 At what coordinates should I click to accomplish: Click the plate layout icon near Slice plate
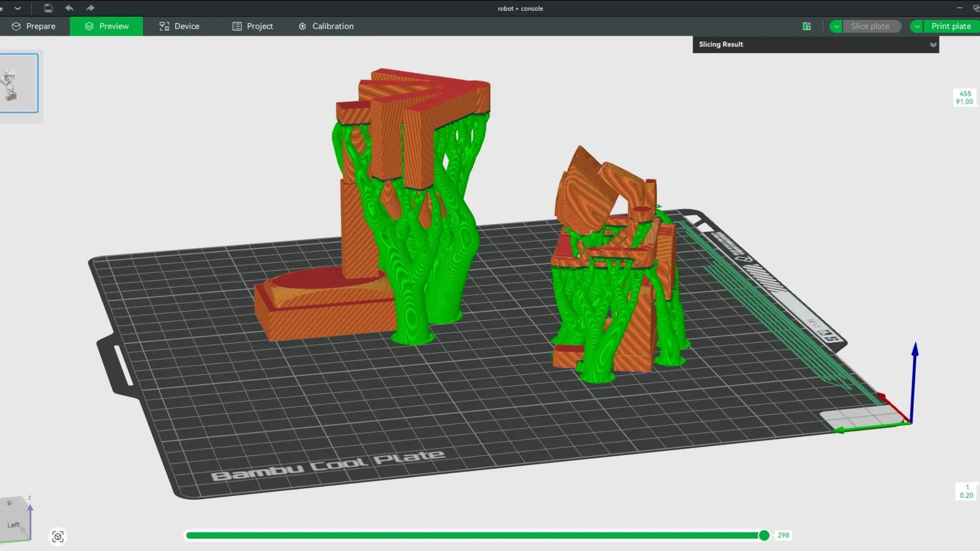pyautogui.click(x=807, y=27)
